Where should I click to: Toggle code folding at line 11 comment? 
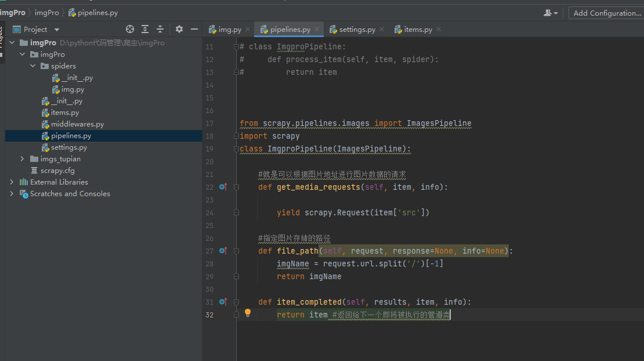236,46
